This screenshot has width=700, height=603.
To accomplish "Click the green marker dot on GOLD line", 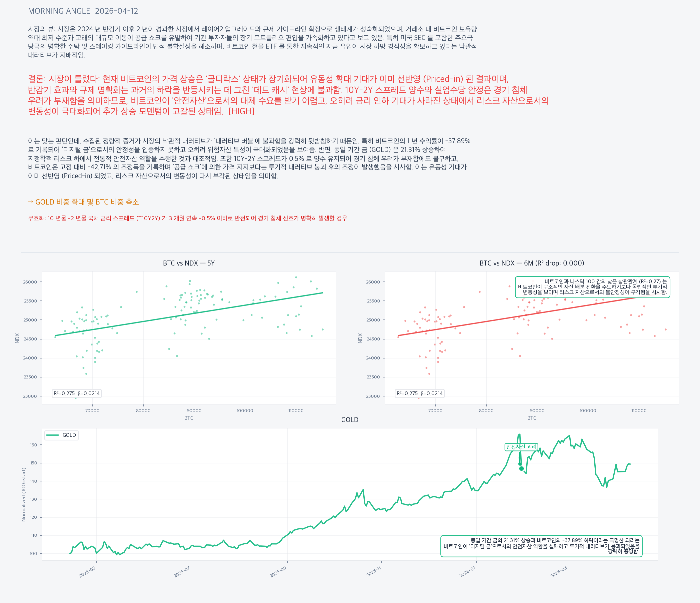I will (521, 469).
